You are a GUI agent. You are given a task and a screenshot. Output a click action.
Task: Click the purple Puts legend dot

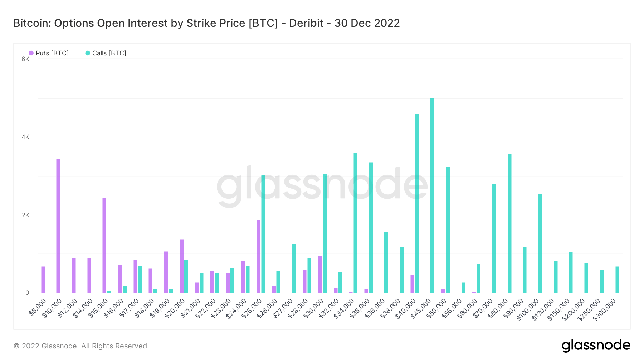point(31,53)
